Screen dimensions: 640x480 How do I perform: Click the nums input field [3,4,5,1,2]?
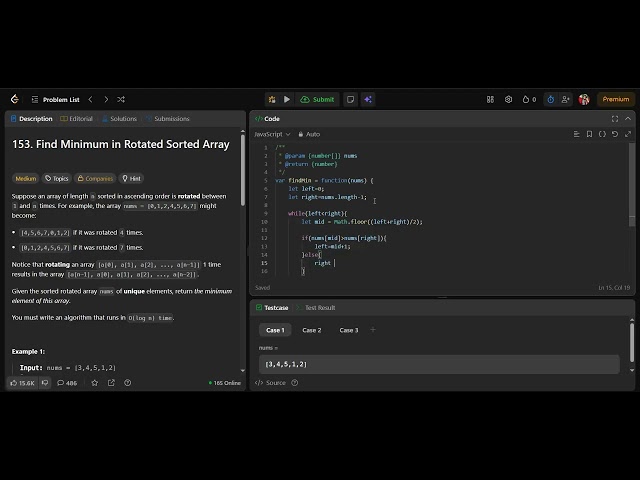439,364
